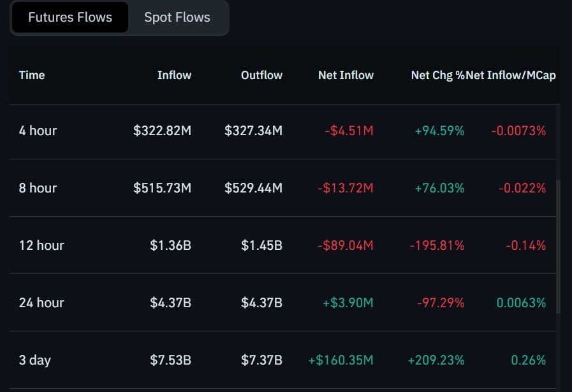
Task: Select the 4 hour row label
Action: (38, 131)
